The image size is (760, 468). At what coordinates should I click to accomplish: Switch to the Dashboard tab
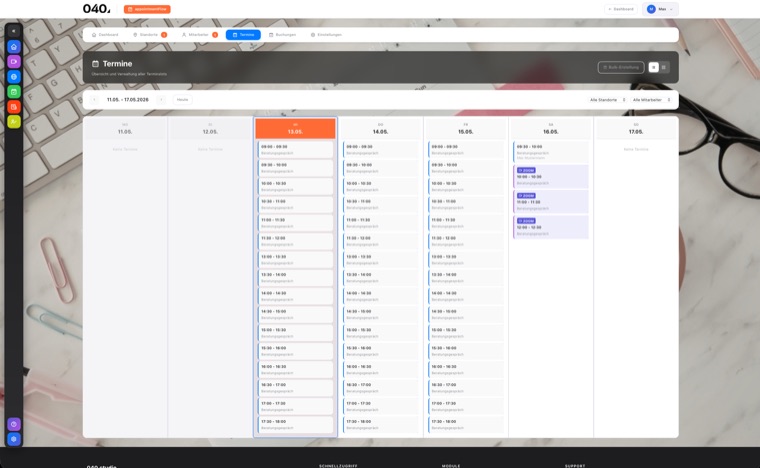tap(105, 35)
